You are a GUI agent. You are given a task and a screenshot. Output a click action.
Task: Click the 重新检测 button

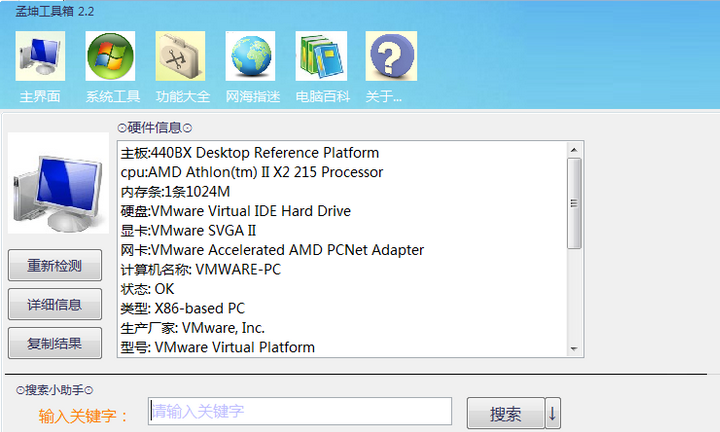point(55,265)
